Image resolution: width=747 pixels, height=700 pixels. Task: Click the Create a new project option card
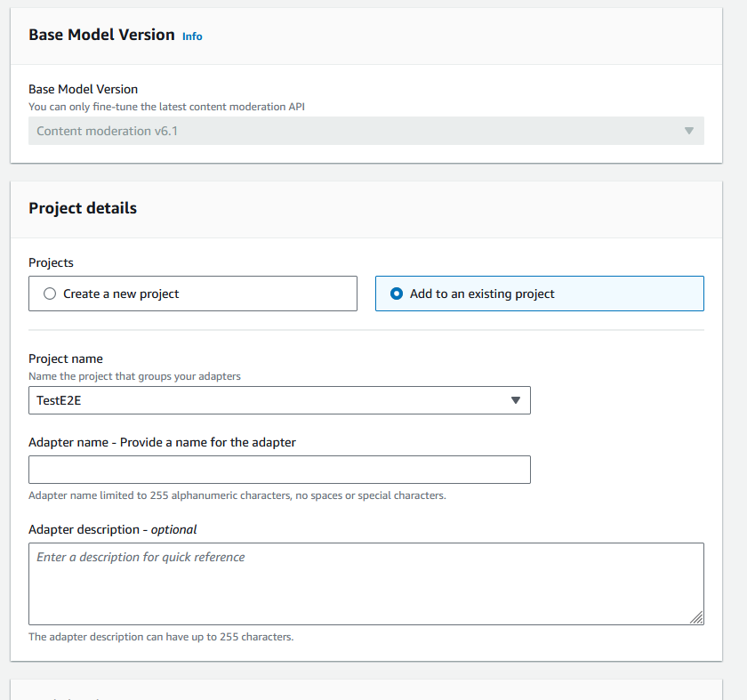click(193, 294)
